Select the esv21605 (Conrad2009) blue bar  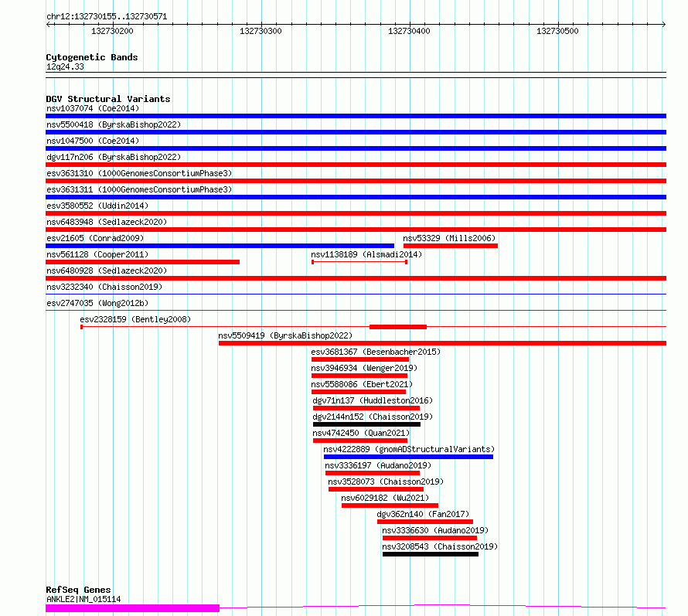click(220, 246)
